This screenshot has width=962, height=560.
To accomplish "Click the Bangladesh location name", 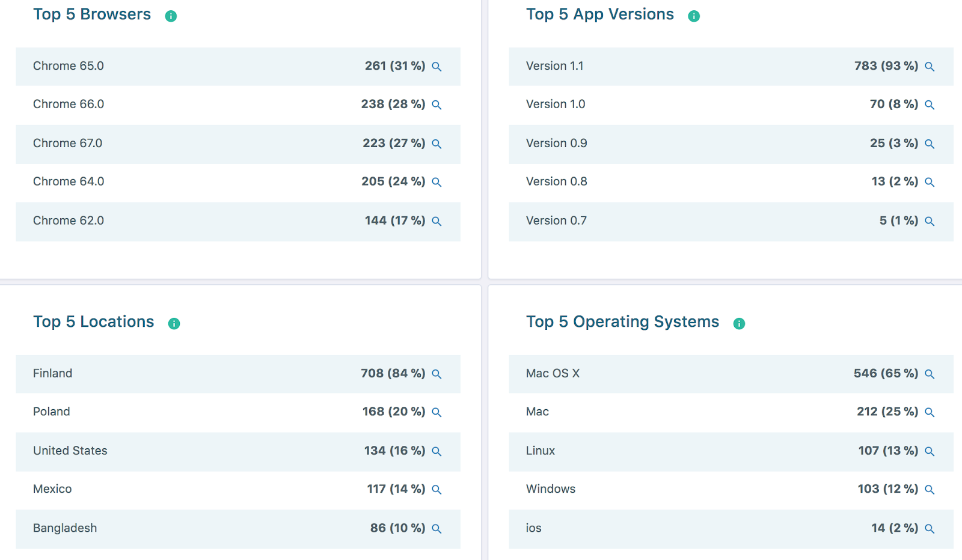I will tap(65, 528).
